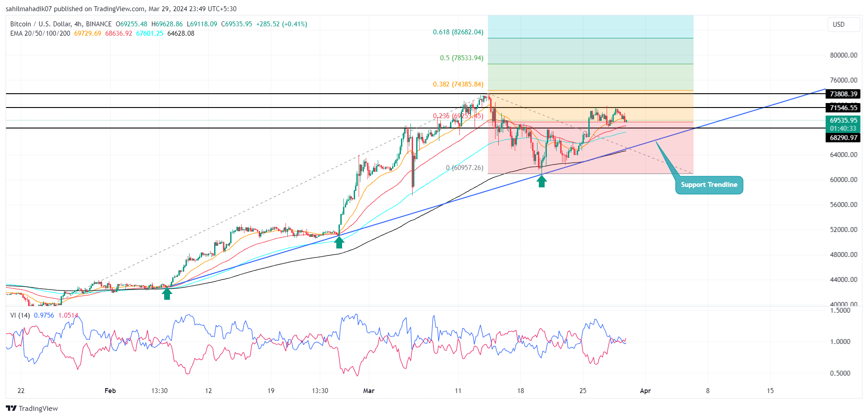Click the VI value 1.0514
868x418 pixels.
click(x=68, y=315)
